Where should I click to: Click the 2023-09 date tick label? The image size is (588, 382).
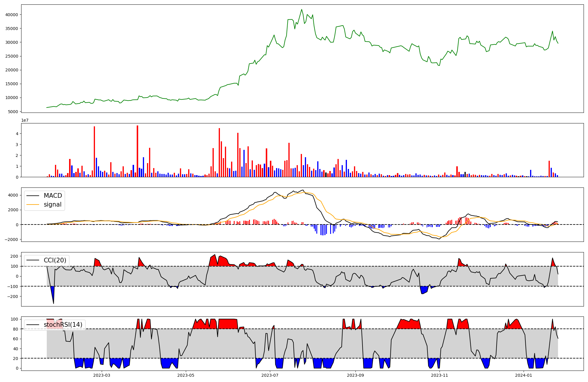pos(355,375)
